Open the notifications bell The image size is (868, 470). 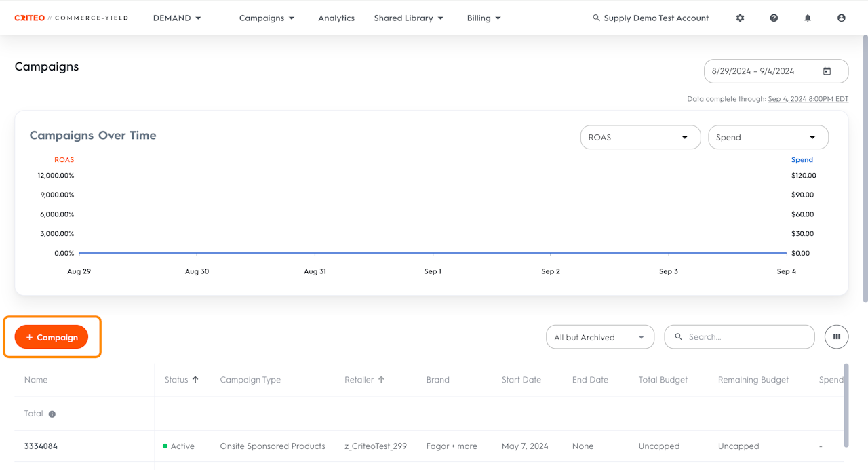[808, 18]
